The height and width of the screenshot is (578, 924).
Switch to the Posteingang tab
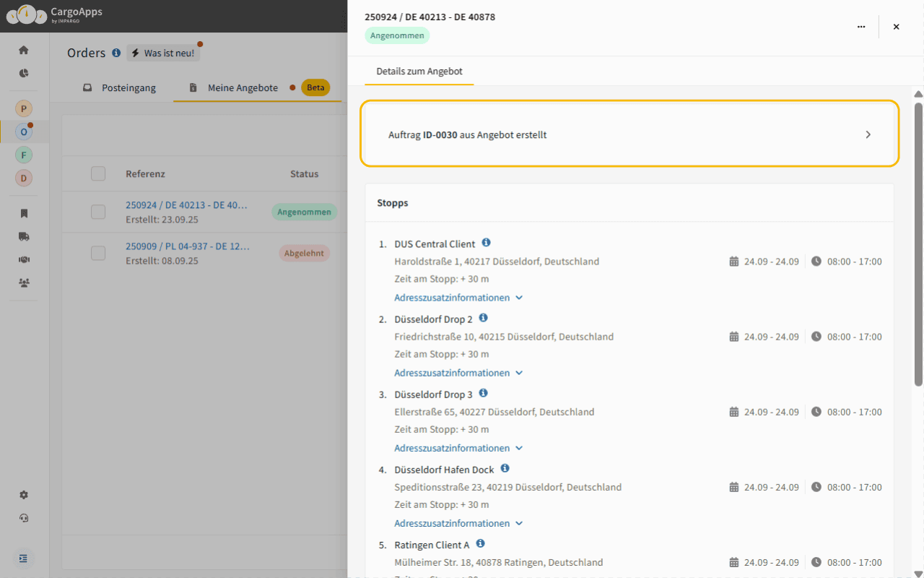click(128, 87)
